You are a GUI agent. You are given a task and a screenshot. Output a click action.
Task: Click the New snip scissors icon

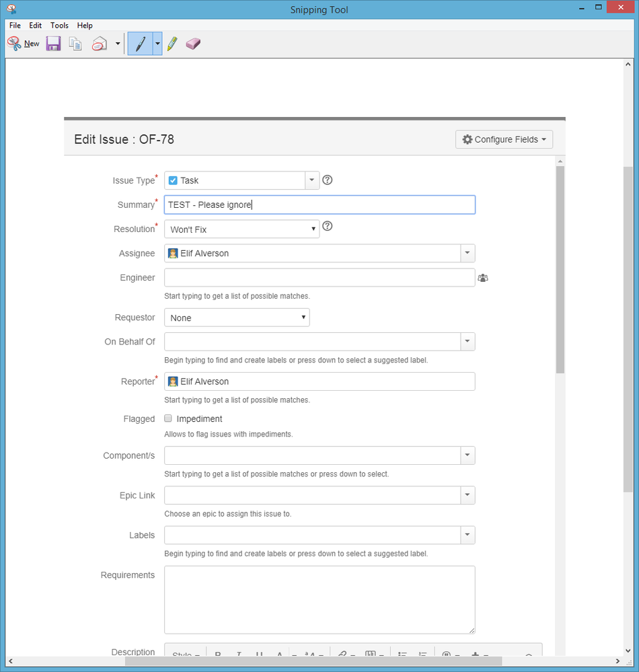pos(15,43)
